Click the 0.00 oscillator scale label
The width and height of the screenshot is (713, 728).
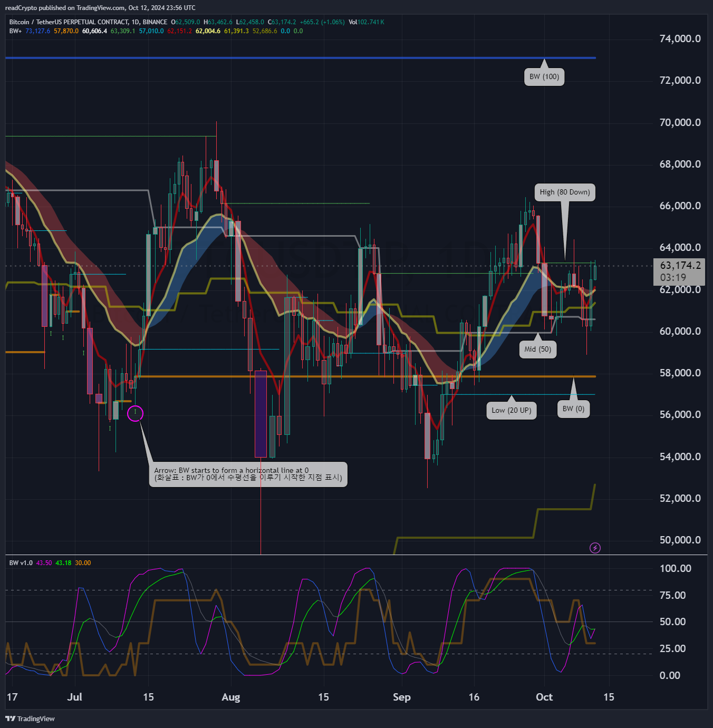click(670, 675)
